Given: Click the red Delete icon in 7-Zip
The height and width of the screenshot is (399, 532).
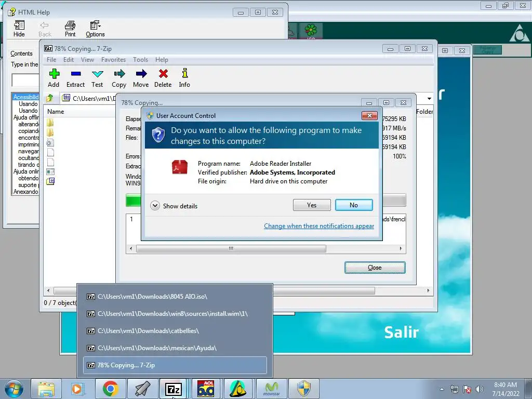Looking at the screenshot, I should 163,78.
